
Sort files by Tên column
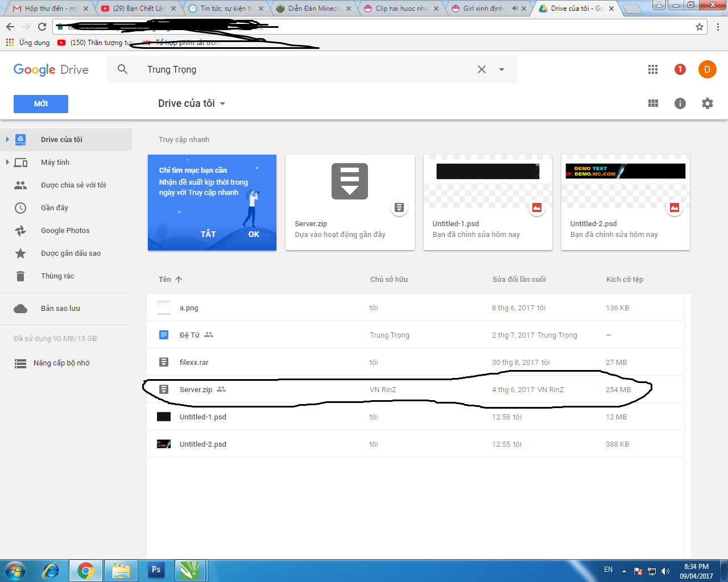click(x=170, y=280)
